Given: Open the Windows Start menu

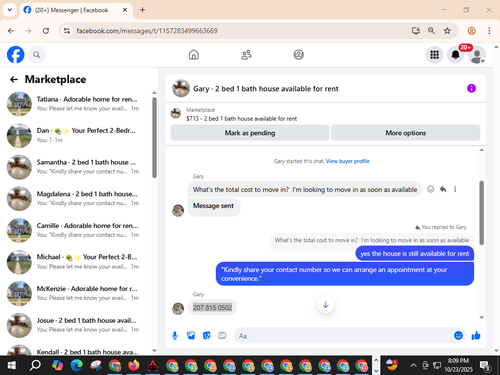Looking at the screenshot, I should (x=11, y=366).
